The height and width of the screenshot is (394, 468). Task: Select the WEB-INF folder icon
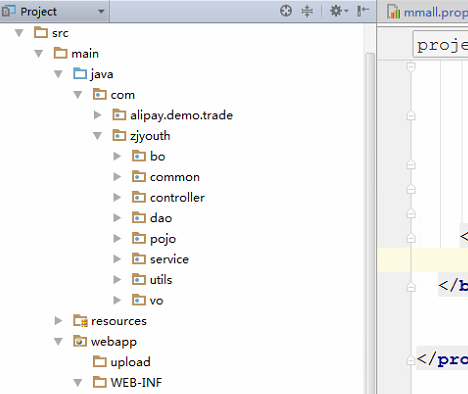coord(100,382)
